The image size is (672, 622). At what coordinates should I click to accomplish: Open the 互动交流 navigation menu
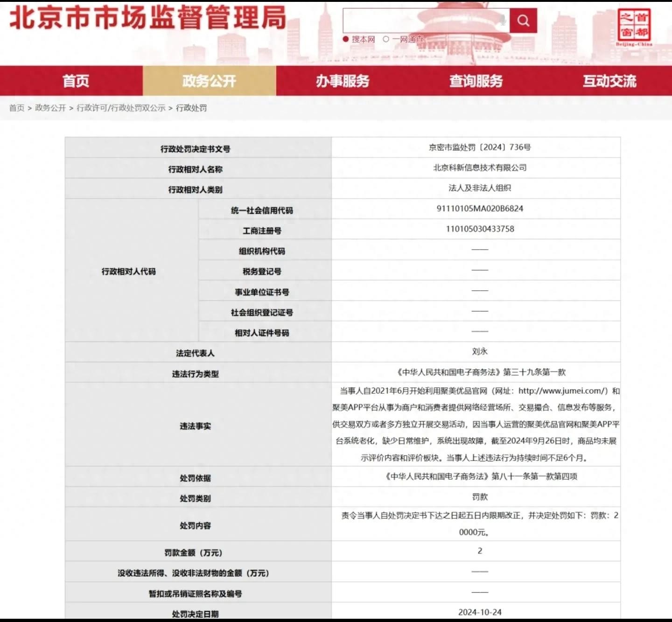(x=609, y=81)
